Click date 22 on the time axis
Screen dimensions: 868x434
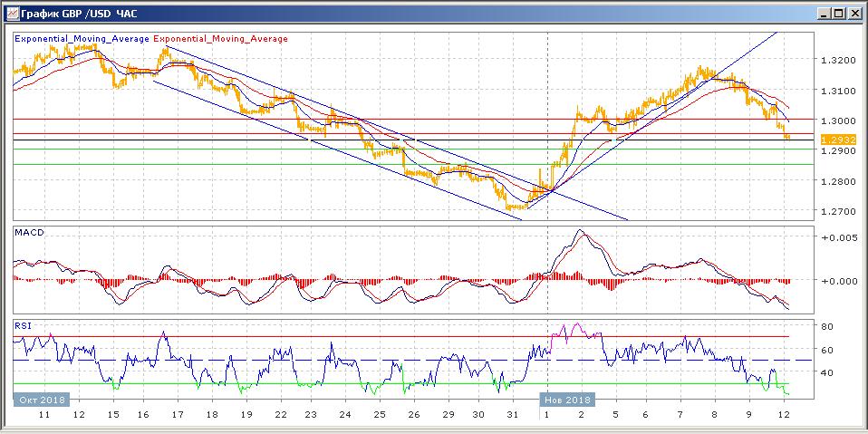281,414
